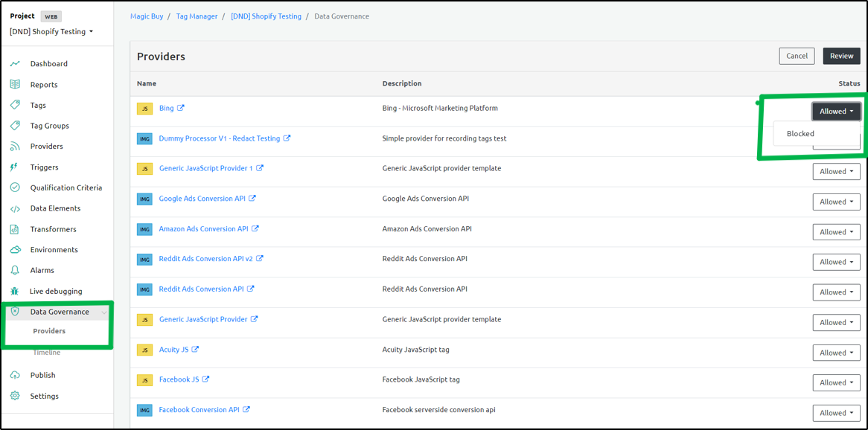The height and width of the screenshot is (430, 868).
Task: Click the Settings gear icon
Action: [x=15, y=396]
